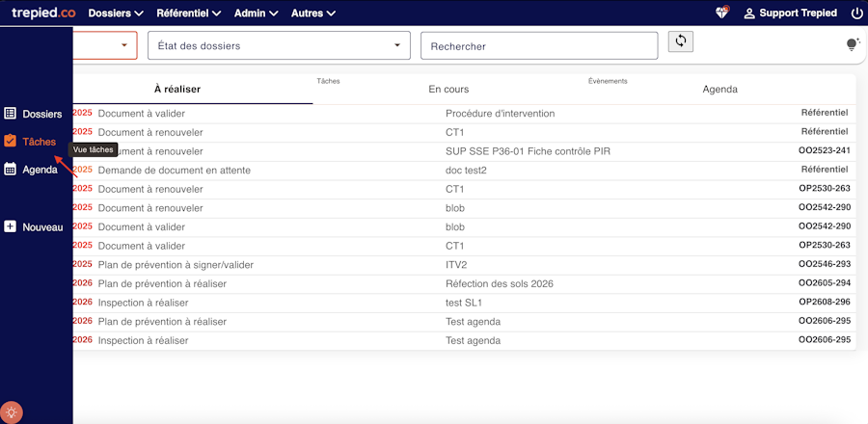Click the Dossiers icon in the sidebar
The height and width of the screenshot is (424, 868).
click(11, 114)
